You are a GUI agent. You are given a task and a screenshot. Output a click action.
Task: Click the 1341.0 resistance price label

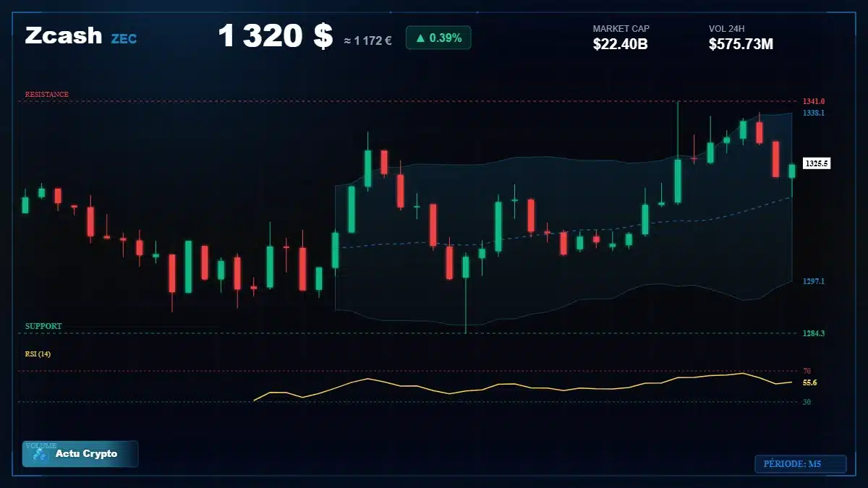click(814, 102)
